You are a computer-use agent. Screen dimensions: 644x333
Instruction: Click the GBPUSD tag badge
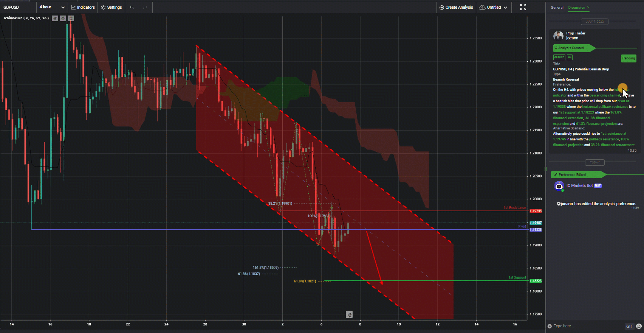(x=559, y=58)
